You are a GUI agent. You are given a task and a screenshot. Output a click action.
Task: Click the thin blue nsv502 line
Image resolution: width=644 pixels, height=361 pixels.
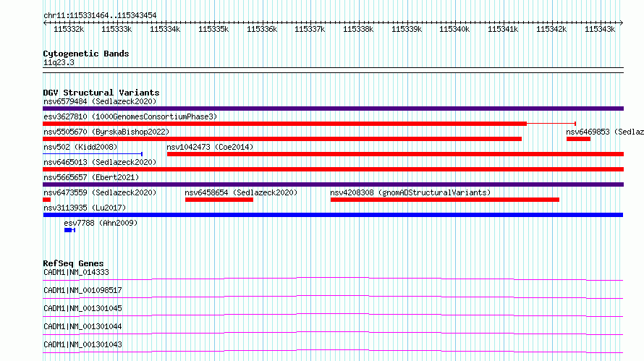point(93,154)
